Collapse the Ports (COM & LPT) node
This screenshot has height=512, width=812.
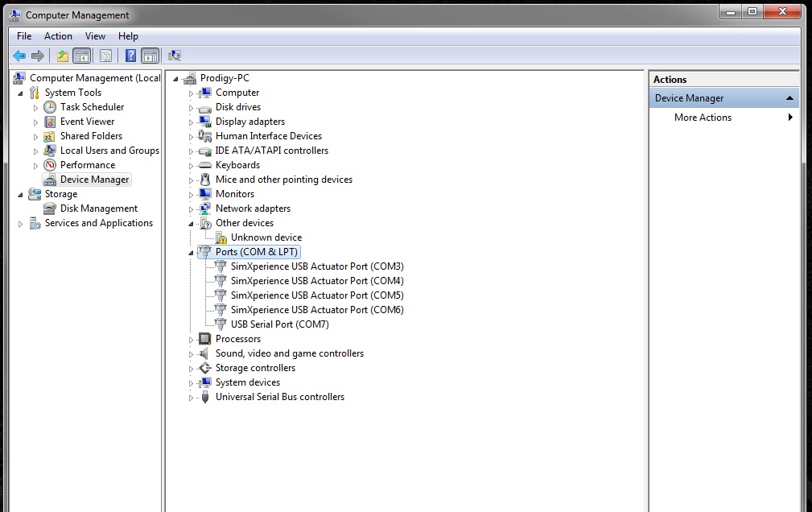(192, 252)
